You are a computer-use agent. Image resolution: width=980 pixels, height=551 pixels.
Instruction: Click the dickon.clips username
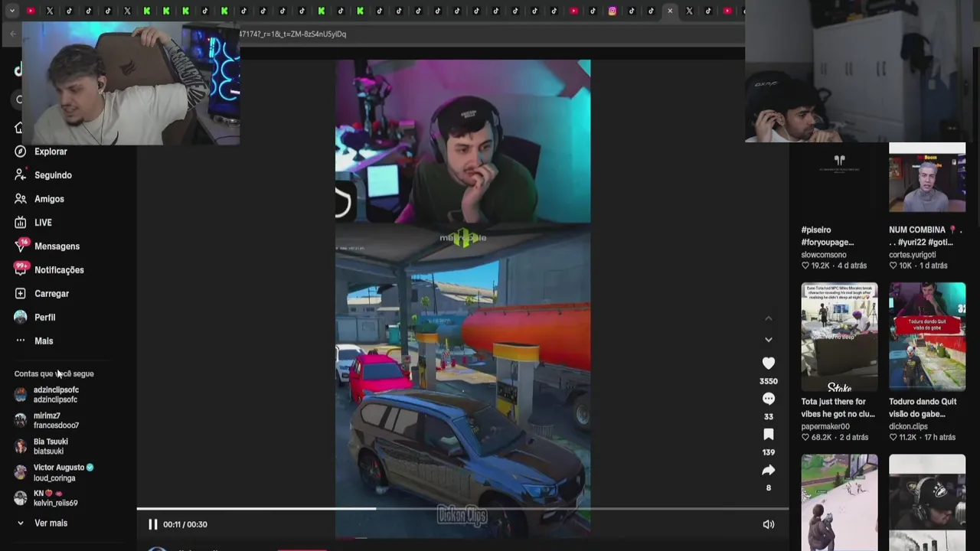coord(908,426)
